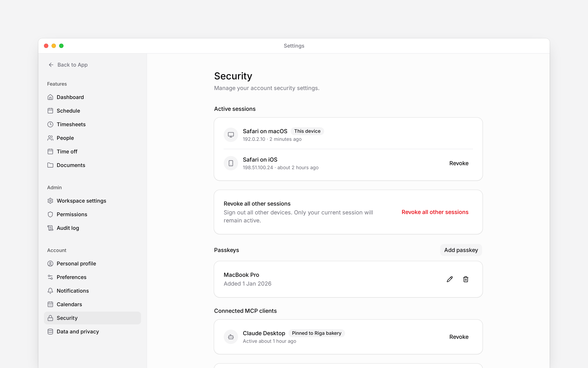The height and width of the screenshot is (368, 588).
Task: Click the Claude Desktop robot icon
Action: 231,337
